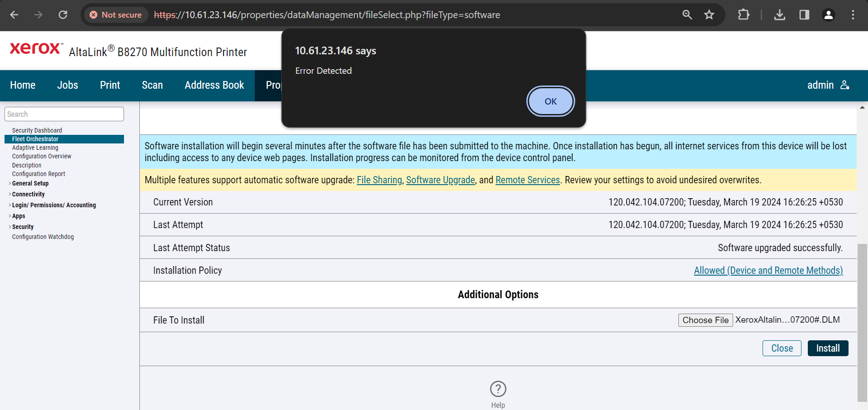
Task: Click the Choose File button
Action: pyautogui.click(x=705, y=320)
